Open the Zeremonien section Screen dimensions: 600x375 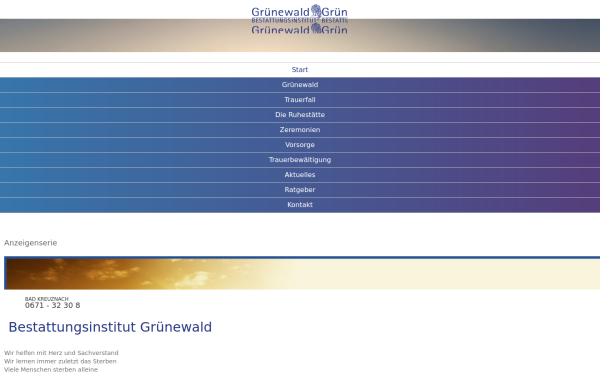click(300, 130)
